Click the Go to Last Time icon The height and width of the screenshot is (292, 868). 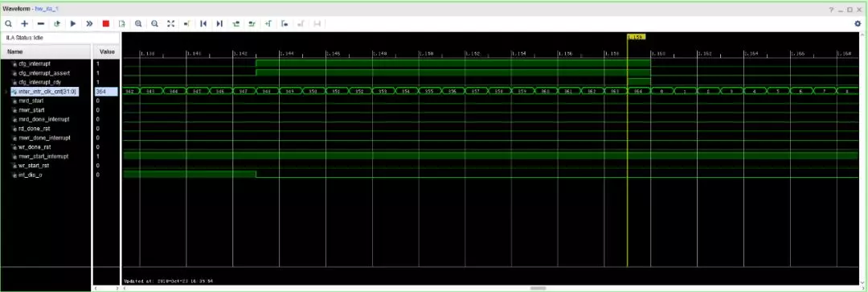(219, 24)
